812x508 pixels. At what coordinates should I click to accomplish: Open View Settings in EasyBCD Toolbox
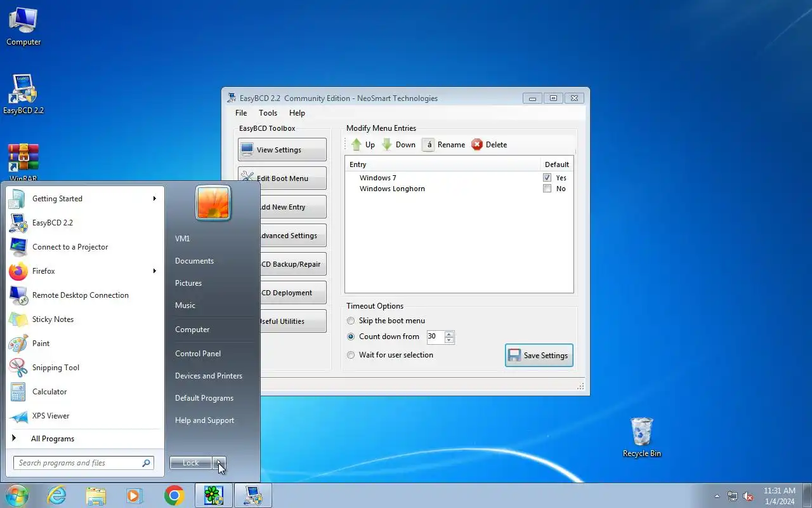[x=282, y=150]
